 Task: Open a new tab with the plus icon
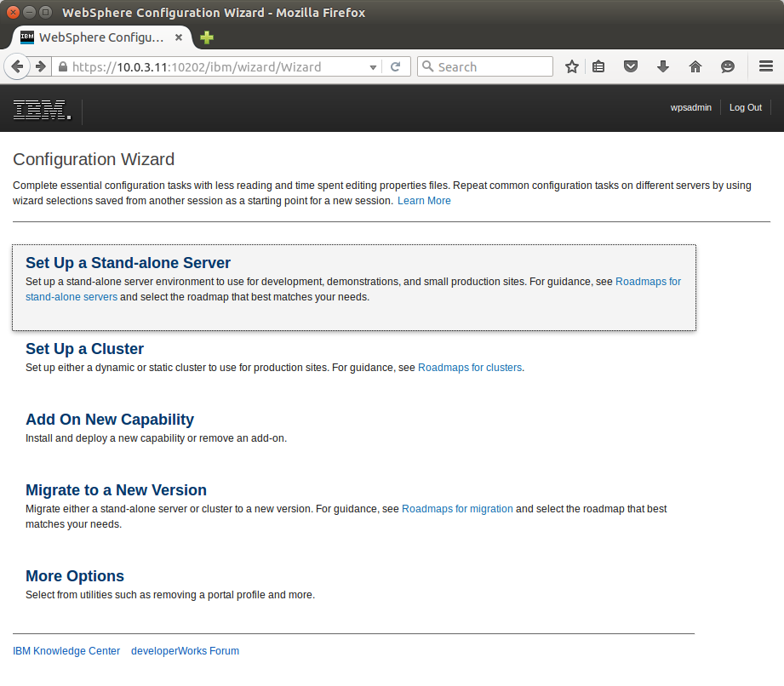(207, 37)
